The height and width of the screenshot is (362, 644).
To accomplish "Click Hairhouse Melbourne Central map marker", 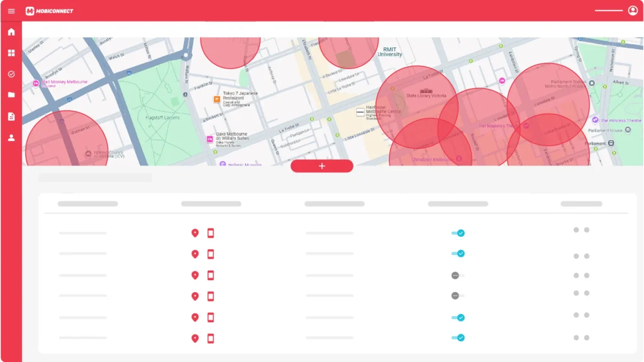I will click(360, 112).
